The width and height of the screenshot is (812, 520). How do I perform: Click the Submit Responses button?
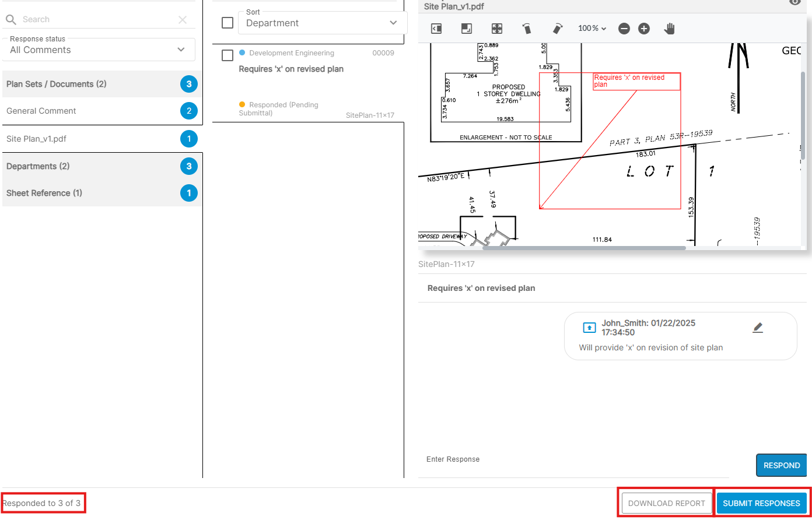coord(761,503)
